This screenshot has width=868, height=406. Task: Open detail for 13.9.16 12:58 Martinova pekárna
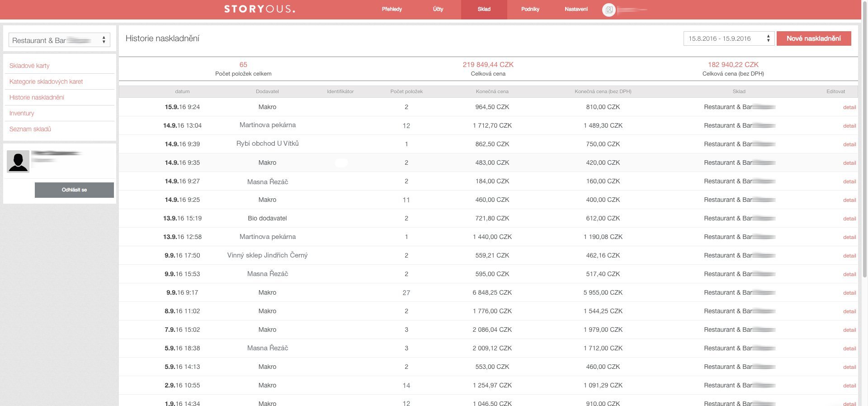(849, 237)
